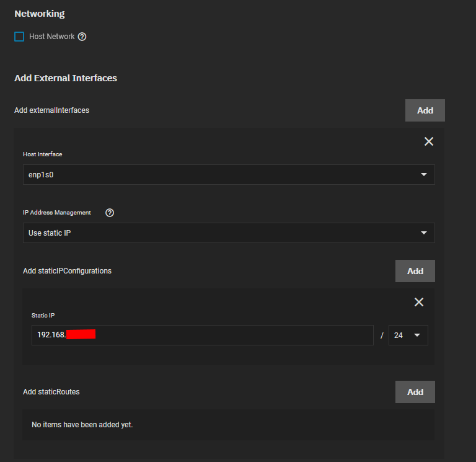Add another static IP configuration
The height and width of the screenshot is (462, 476).
coord(415,271)
